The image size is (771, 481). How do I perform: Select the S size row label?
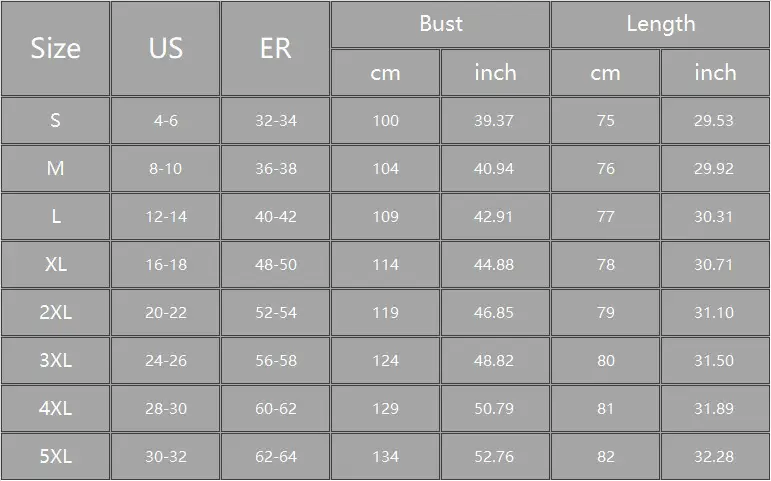(56, 120)
